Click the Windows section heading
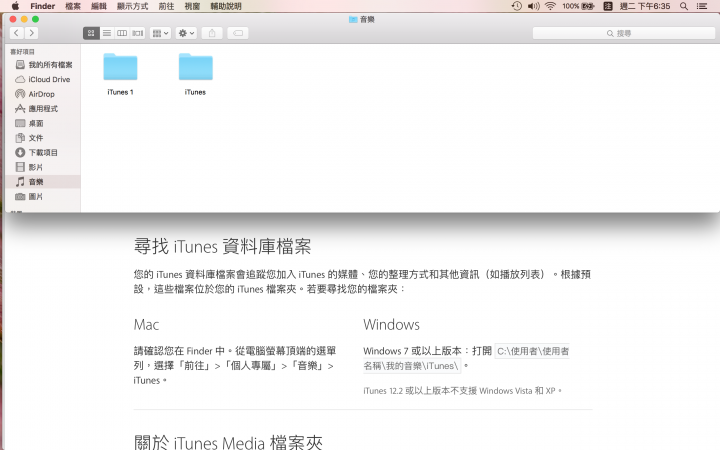This screenshot has width=720, height=450. [391, 325]
